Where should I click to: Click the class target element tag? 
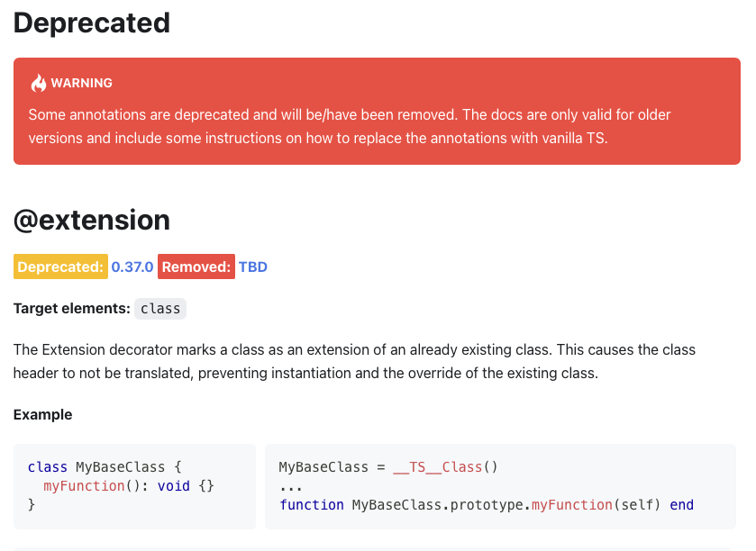(160, 309)
